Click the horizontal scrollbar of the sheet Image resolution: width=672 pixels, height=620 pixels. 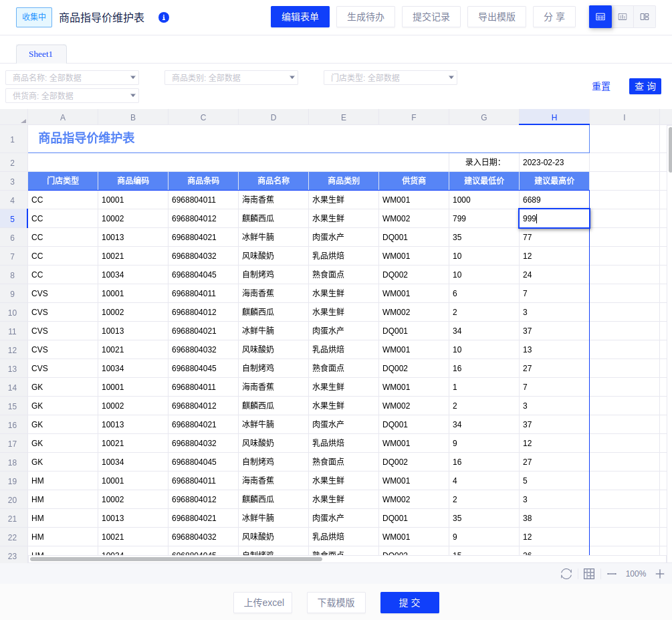coord(176,558)
